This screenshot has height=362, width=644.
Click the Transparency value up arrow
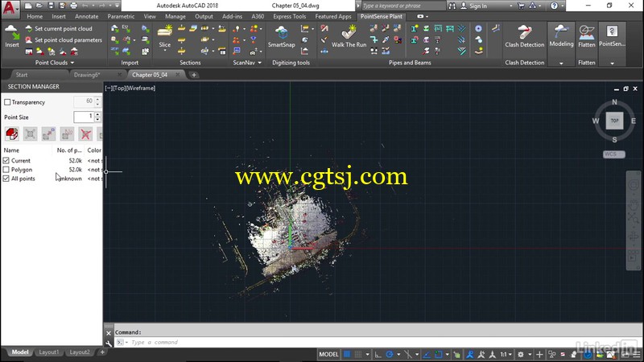pyautogui.click(x=97, y=99)
